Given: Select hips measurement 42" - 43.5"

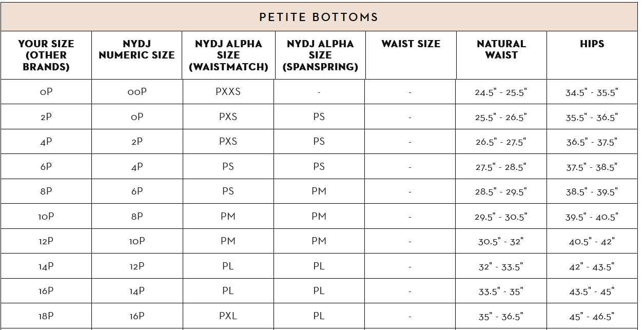Looking at the screenshot, I should point(592,267).
